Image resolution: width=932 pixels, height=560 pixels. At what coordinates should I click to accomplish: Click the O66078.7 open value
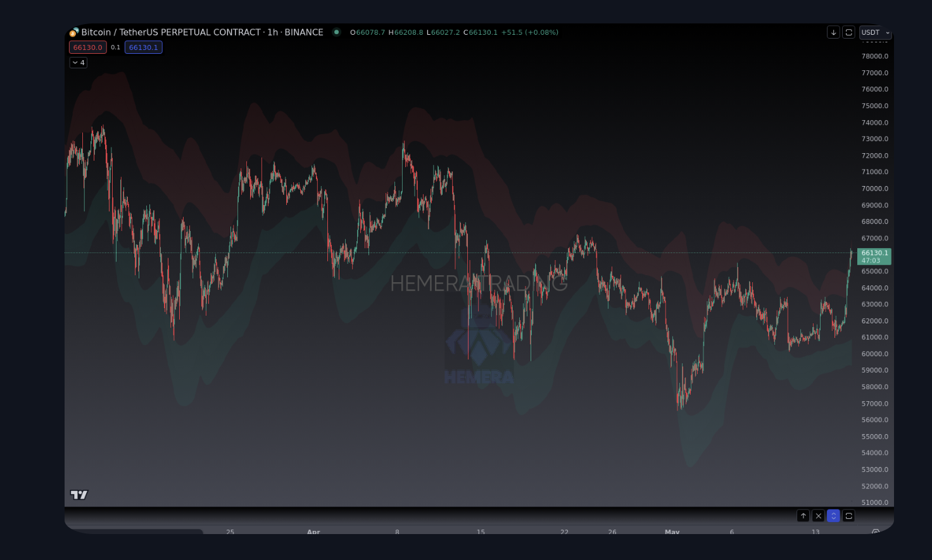pos(367,32)
